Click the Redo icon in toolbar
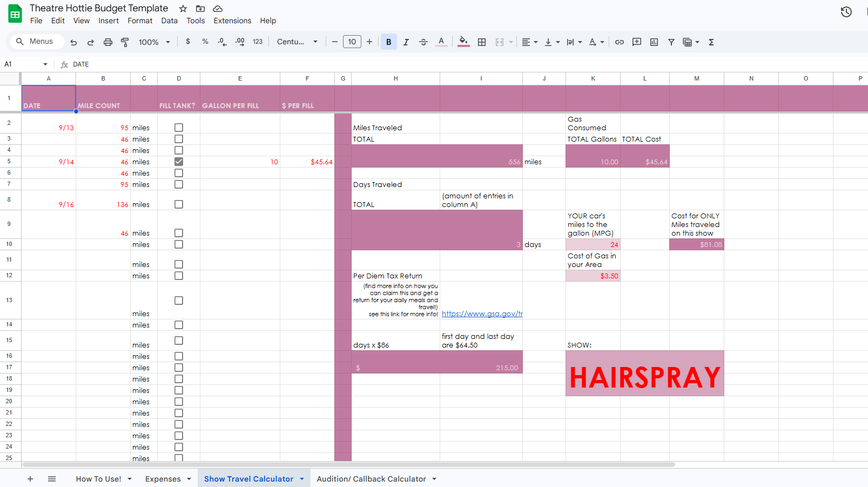The width and height of the screenshot is (868, 487). click(x=91, y=42)
